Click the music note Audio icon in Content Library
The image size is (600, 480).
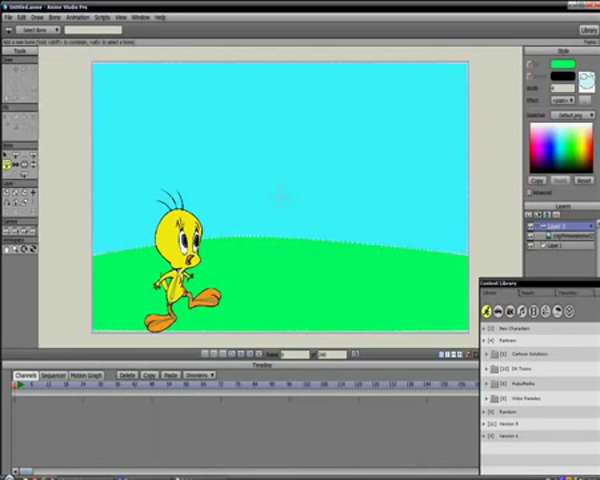pos(522,311)
